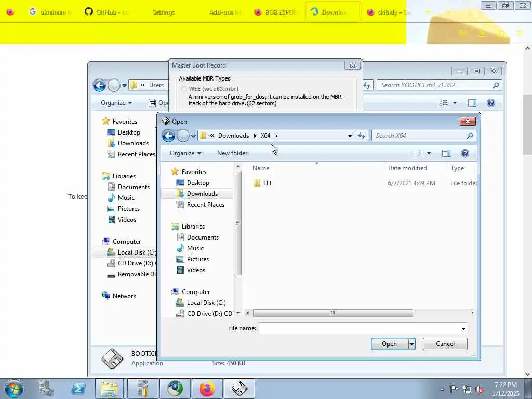Click search magnifier in Search X64 box
532x399 pixels.
point(470,136)
